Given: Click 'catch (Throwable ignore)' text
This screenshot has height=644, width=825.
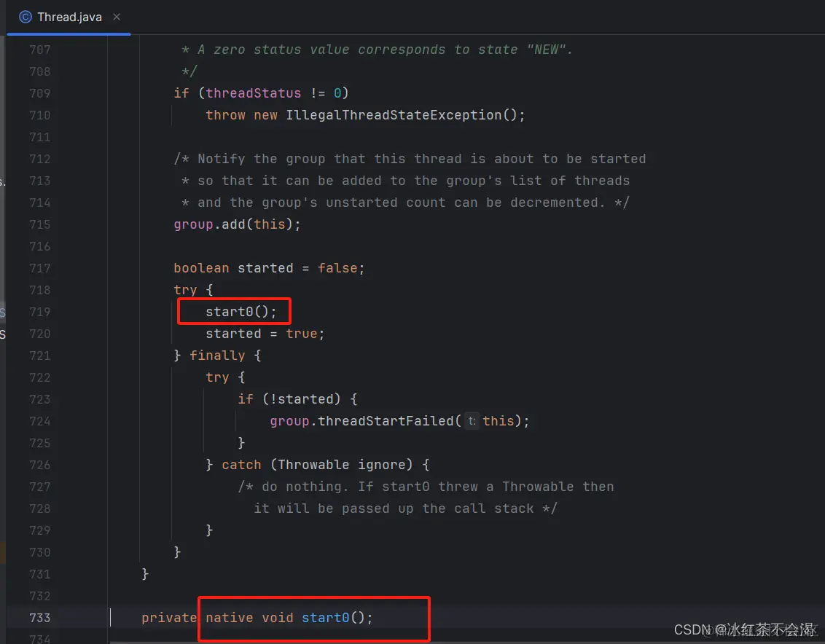Looking at the screenshot, I should [x=317, y=465].
